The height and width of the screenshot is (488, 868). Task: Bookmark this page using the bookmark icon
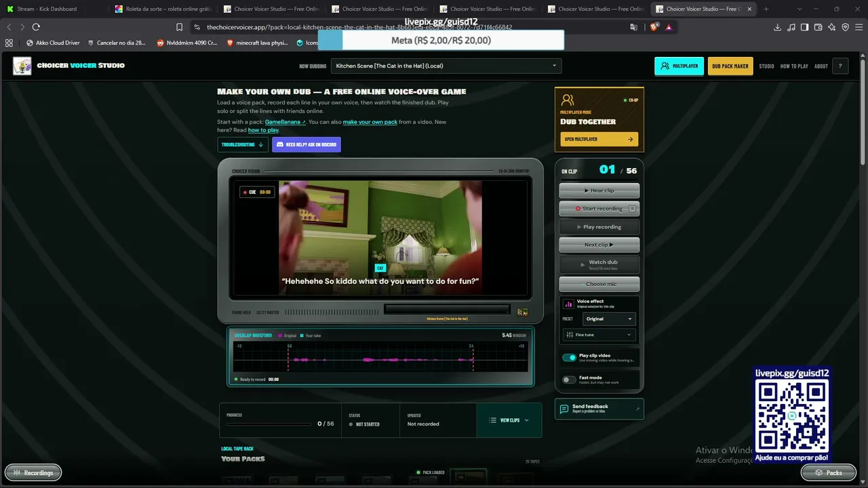(179, 27)
